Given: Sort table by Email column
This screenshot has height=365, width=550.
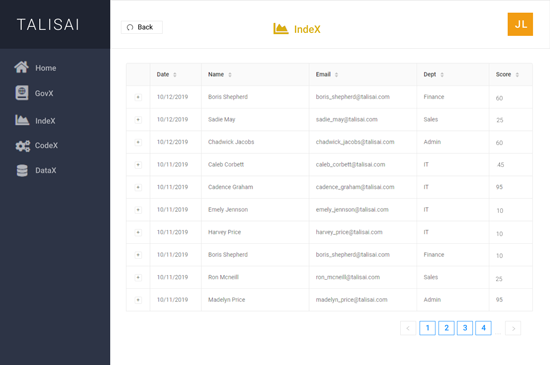Looking at the screenshot, I should (x=336, y=75).
